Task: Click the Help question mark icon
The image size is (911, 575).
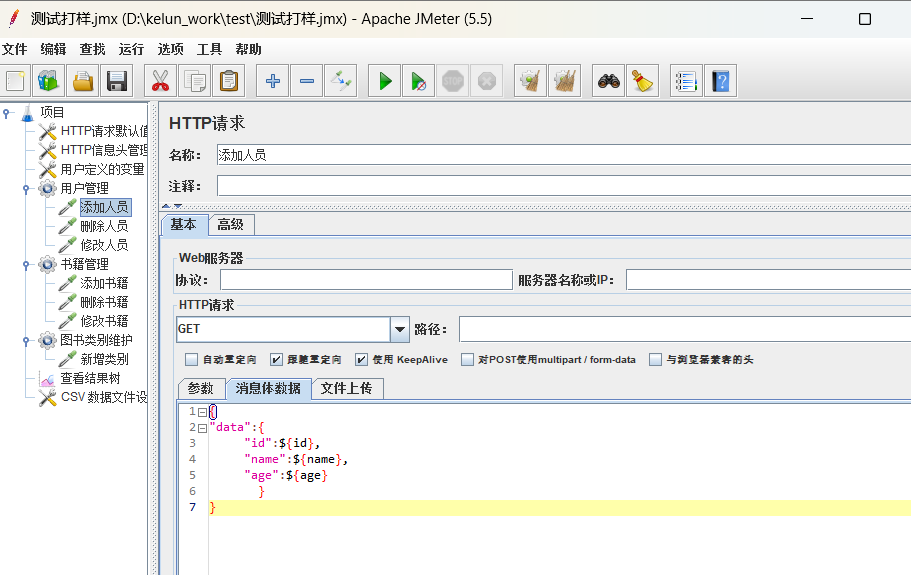Action: tap(720, 81)
